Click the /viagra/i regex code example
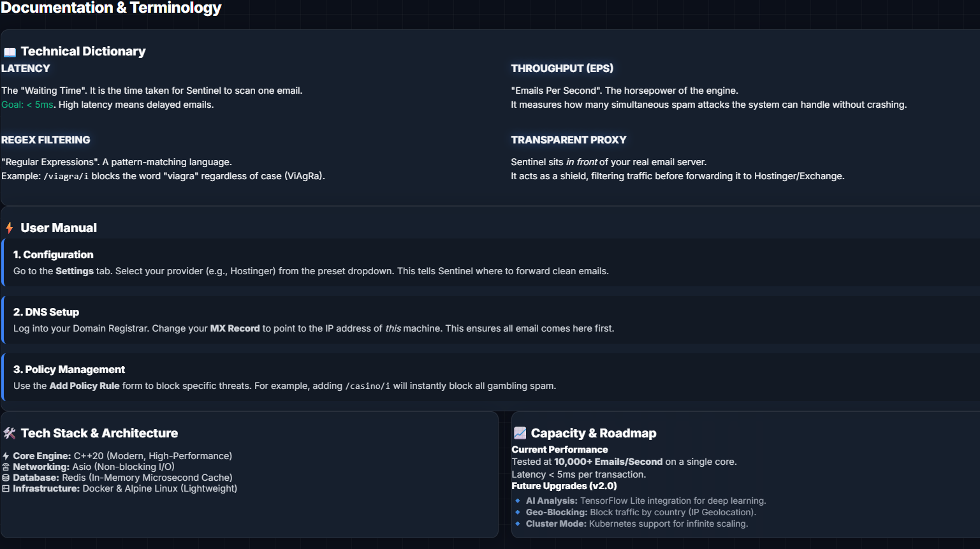The width and height of the screenshot is (980, 549). 66,177
